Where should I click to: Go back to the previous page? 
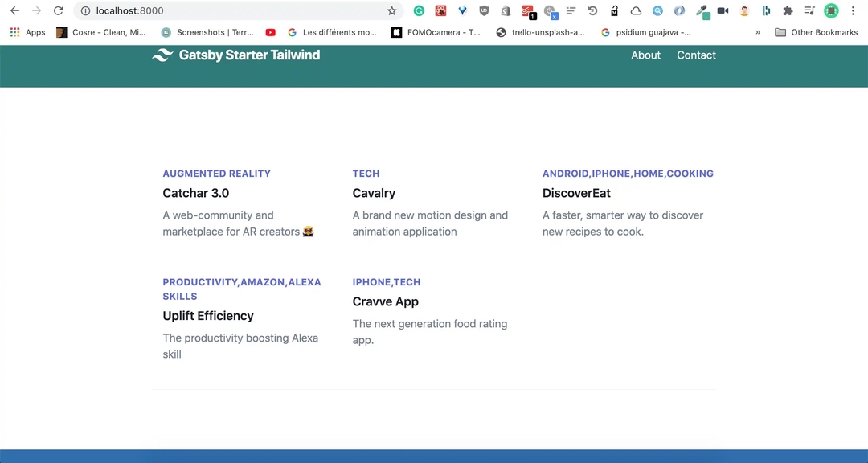[x=15, y=10]
